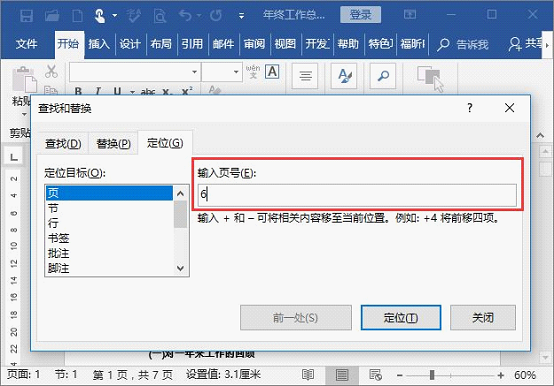Click the zoom slider handle in status bar
Screen dimensions: 554x386
pos(432,375)
